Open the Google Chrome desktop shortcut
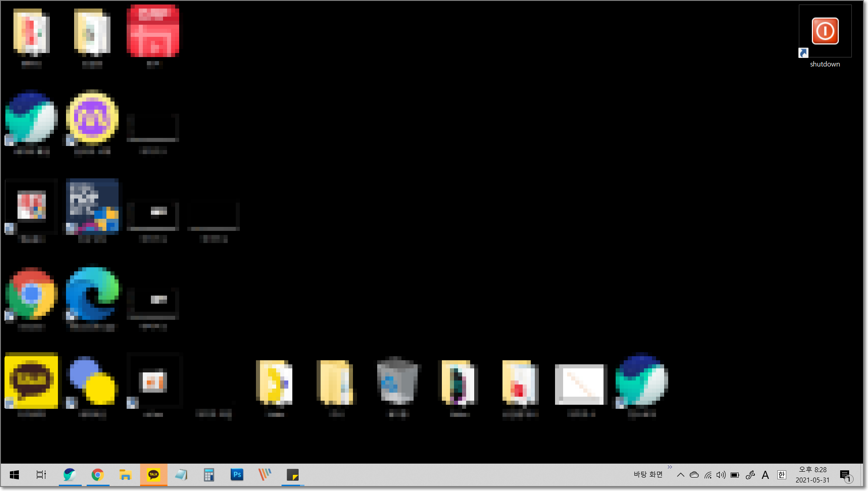The image size is (868, 491). pos(31,294)
